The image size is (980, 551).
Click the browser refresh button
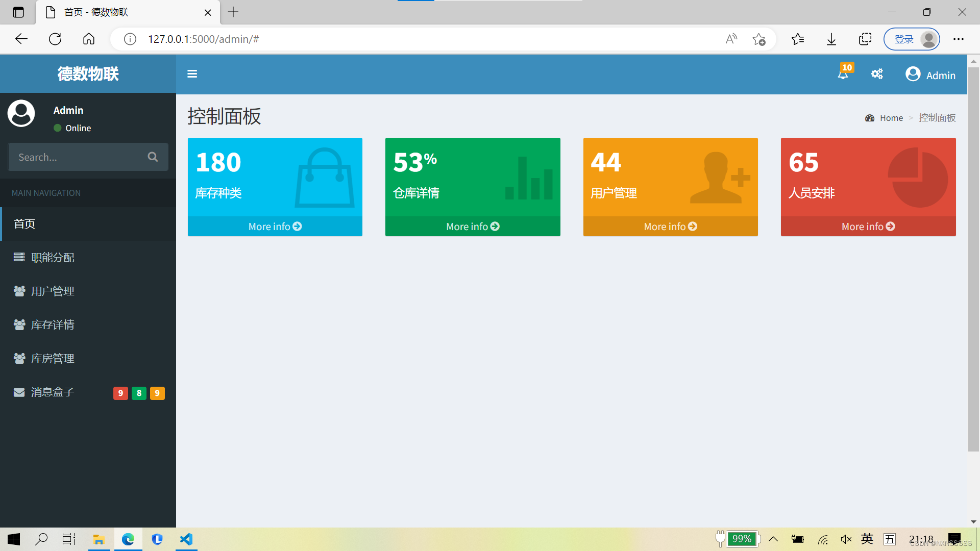click(55, 39)
